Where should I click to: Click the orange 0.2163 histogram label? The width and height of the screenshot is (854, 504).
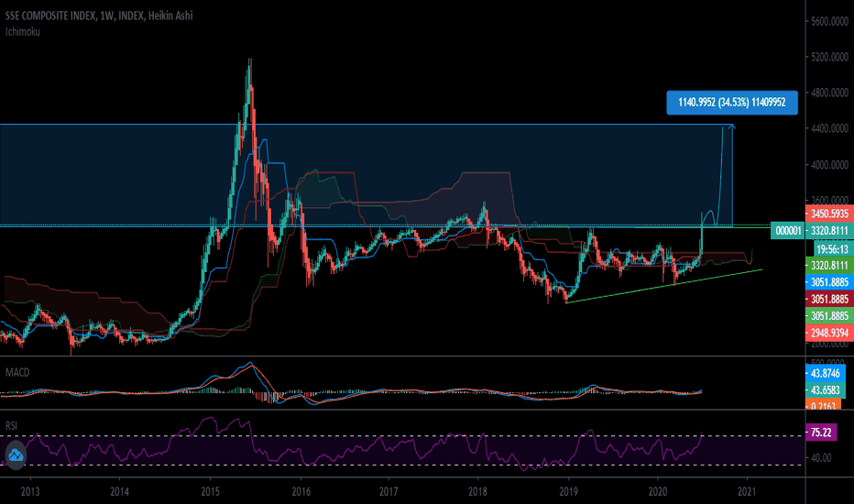[823, 405]
